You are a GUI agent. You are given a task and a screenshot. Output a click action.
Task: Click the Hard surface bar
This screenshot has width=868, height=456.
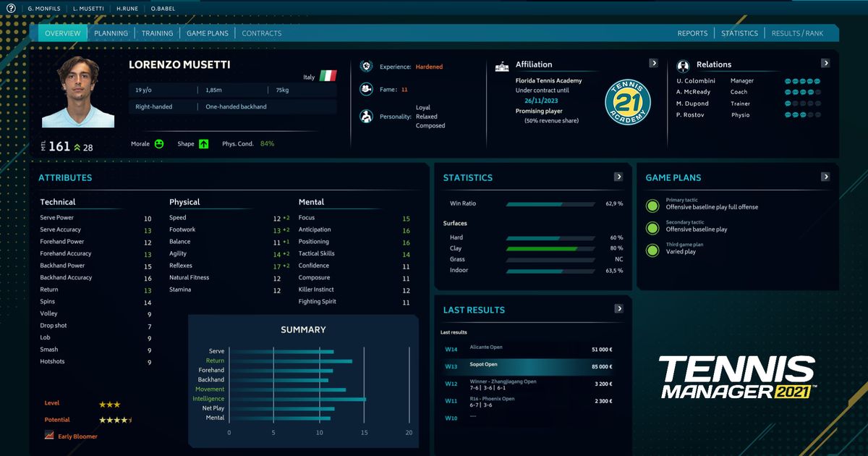tap(550, 237)
